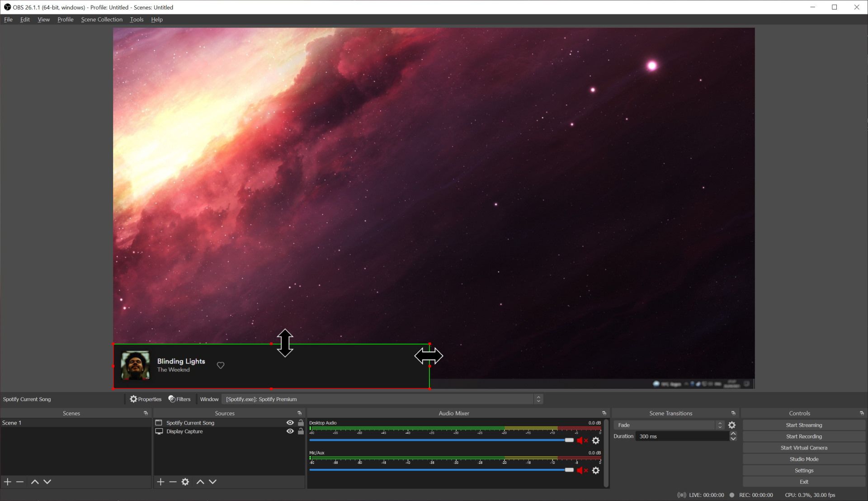Click the add source plus icon
The height and width of the screenshot is (501, 868).
point(160,481)
